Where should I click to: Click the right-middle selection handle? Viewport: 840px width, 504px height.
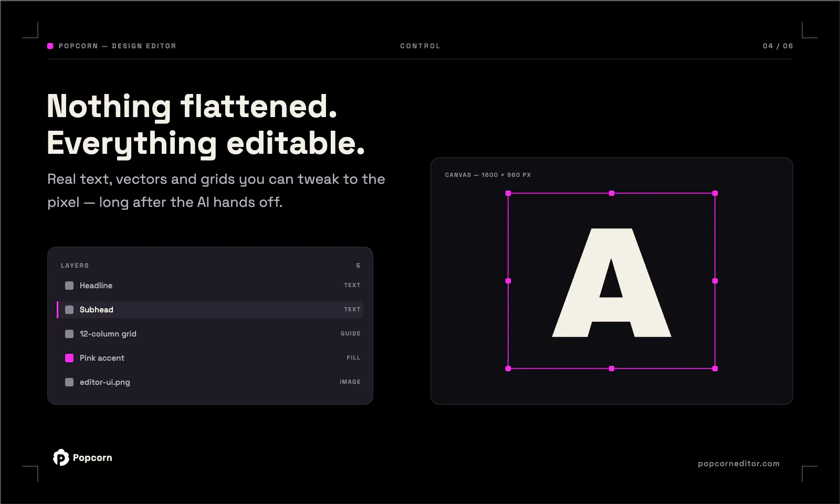coord(715,281)
